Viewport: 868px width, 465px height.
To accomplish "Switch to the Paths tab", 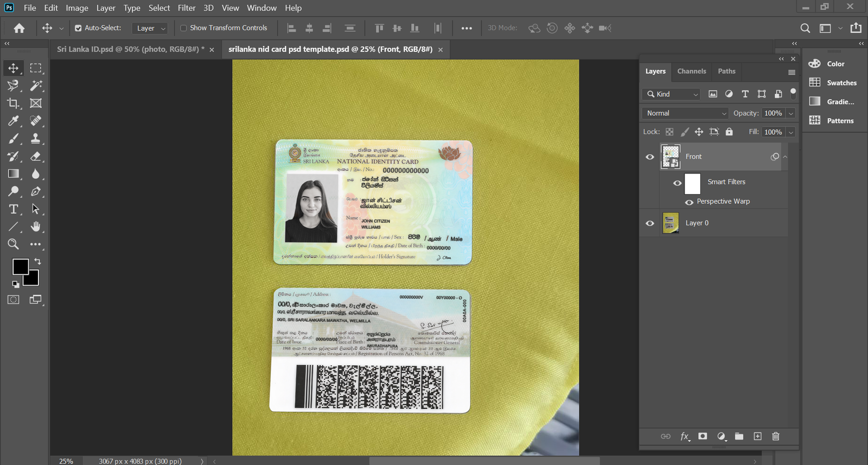I will point(726,71).
